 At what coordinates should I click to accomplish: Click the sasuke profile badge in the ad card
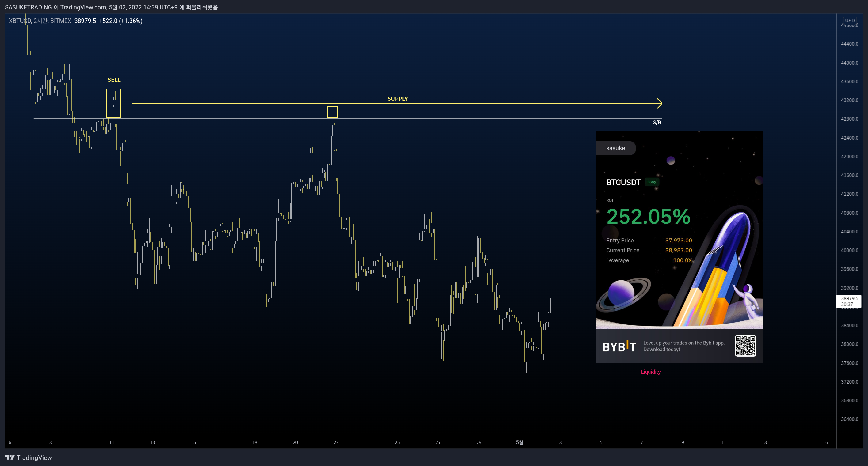click(x=616, y=148)
